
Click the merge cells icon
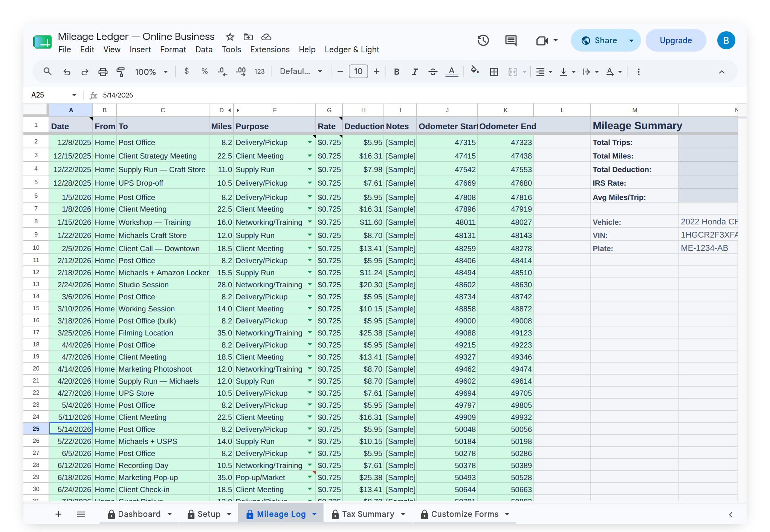point(513,72)
